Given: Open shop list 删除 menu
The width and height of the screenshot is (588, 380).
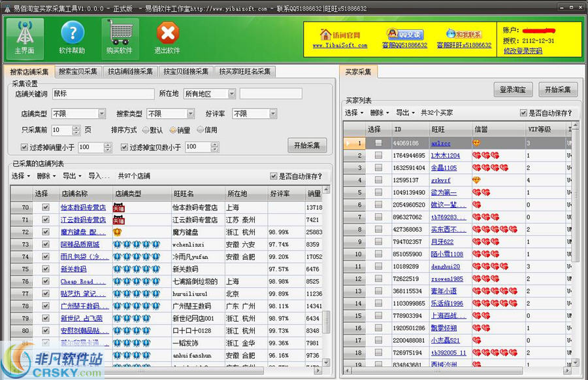Looking at the screenshot, I should pos(46,176).
